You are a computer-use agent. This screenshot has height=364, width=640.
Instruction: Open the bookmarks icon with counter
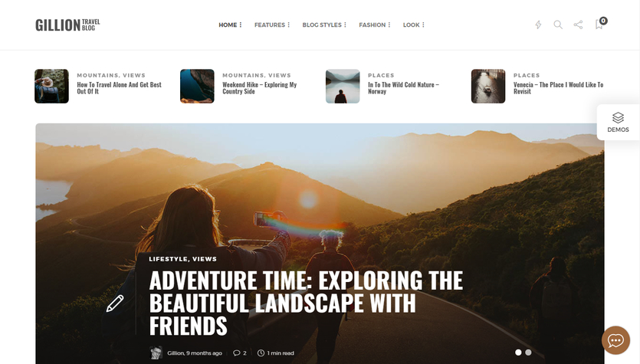click(x=601, y=23)
